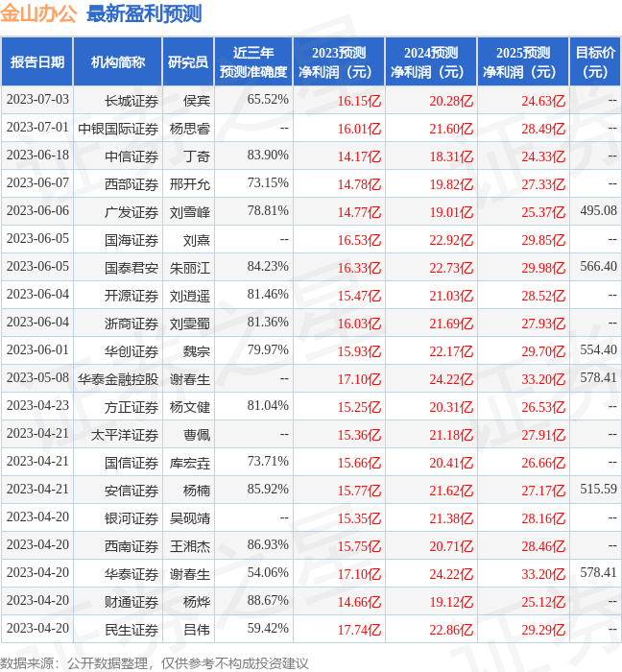Click 中银国际证券 institution cell

[x=118, y=129]
